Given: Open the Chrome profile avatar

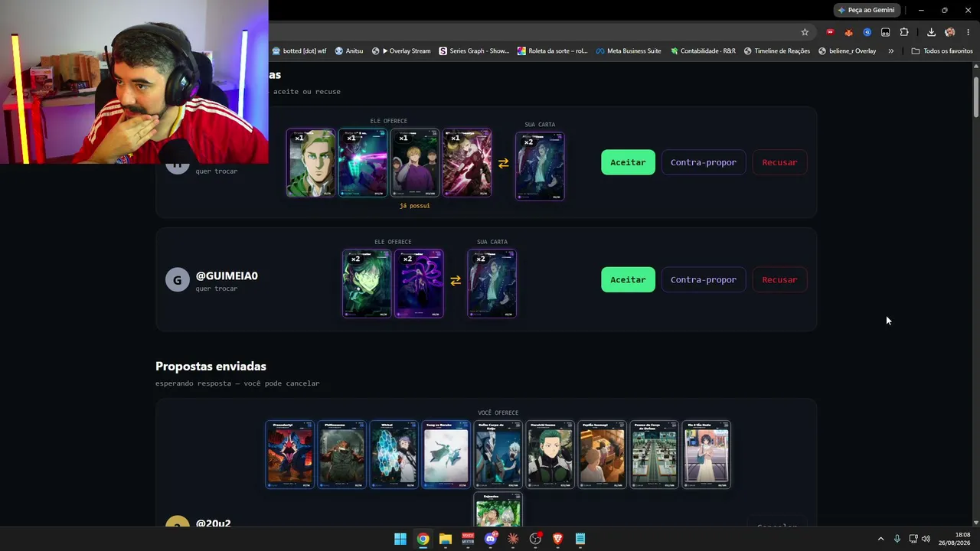Looking at the screenshot, I should pos(950,32).
